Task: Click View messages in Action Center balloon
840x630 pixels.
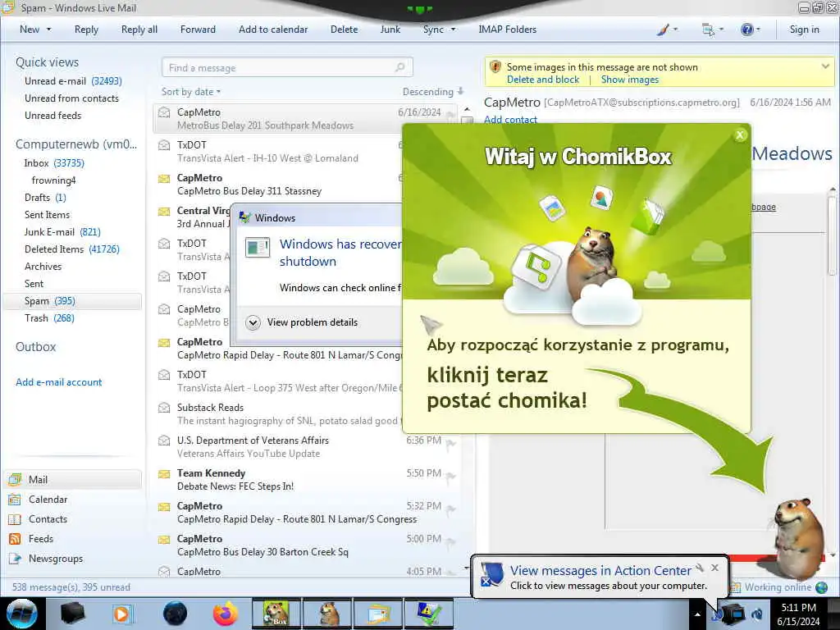Action: pyautogui.click(x=600, y=571)
